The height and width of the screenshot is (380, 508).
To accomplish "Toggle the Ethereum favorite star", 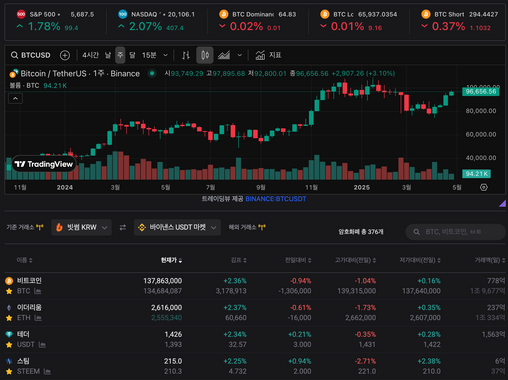I will [x=9, y=318].
